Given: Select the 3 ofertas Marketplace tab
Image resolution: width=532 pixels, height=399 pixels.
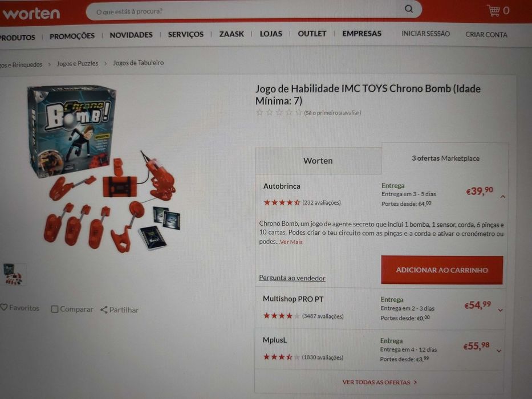Looking at the screenshot, I should coord(445,158).
